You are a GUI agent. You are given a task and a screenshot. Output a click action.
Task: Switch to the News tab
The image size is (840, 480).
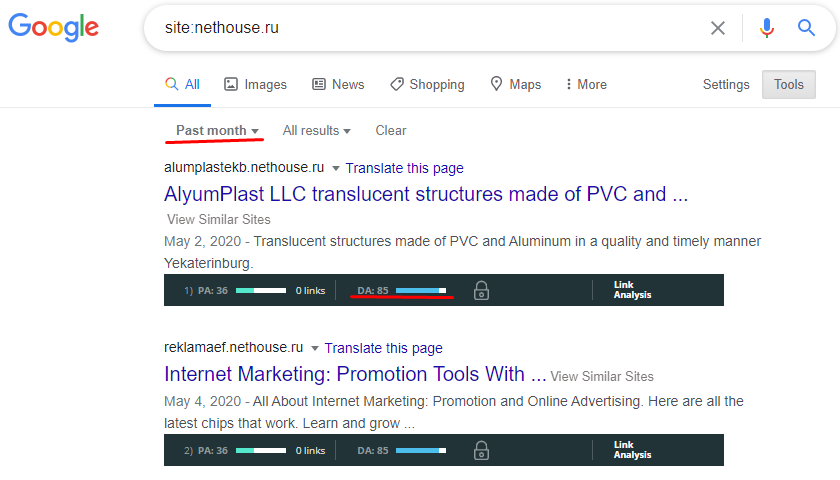click(x=338, y=85)
